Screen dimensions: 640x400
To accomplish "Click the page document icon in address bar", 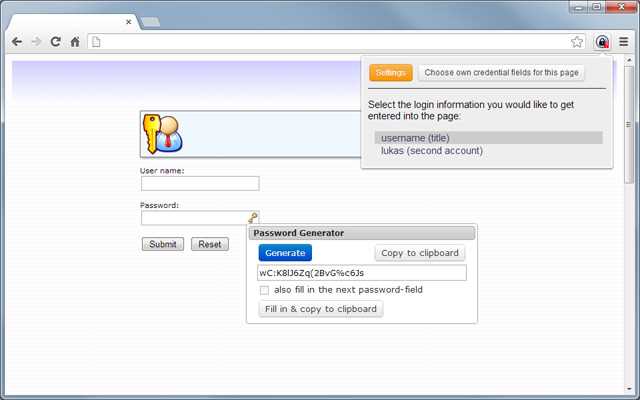I will [x=96, y=42].
